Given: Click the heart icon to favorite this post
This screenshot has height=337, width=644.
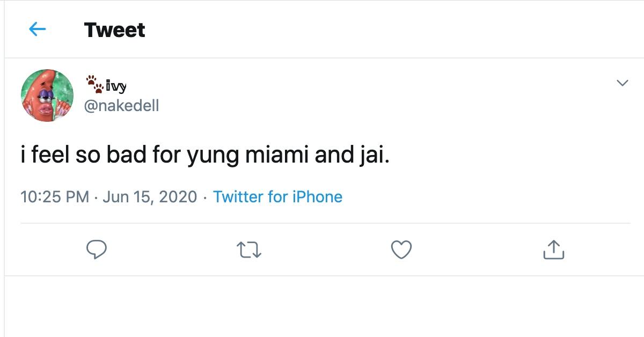Looking at the screenshot, I should pyautogui.click(x=401, y=248).
